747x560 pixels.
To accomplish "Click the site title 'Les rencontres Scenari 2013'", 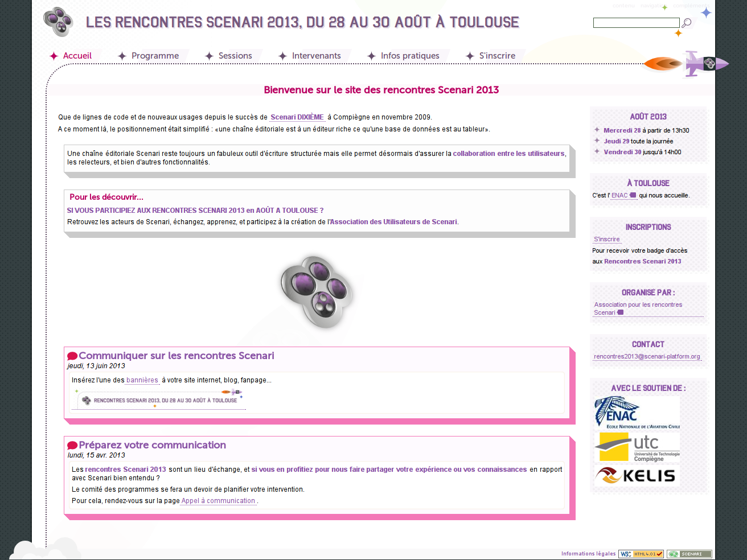I will [x=302, y=22].
